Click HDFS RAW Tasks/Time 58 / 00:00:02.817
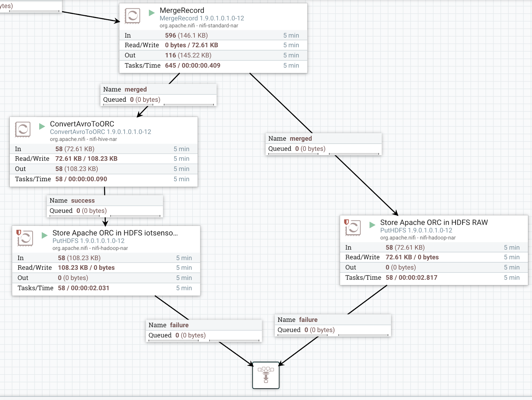The width and height of the screenshot is (532, 400). 411,278
